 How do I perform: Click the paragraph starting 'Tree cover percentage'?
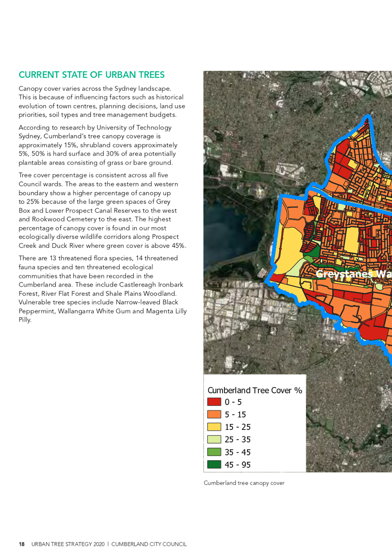point(102,210)
